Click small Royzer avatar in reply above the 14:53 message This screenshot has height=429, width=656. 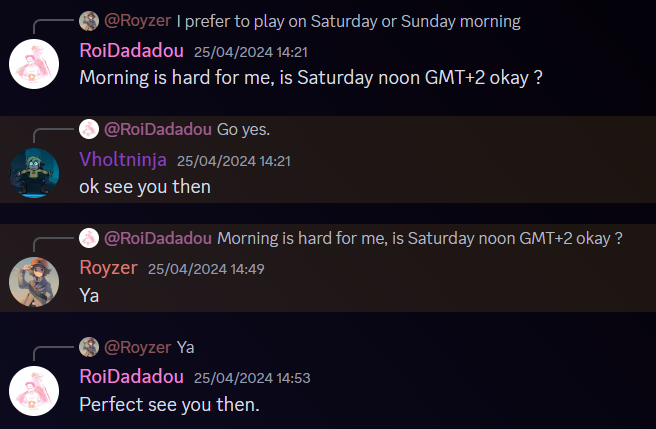tap(89, 347)
